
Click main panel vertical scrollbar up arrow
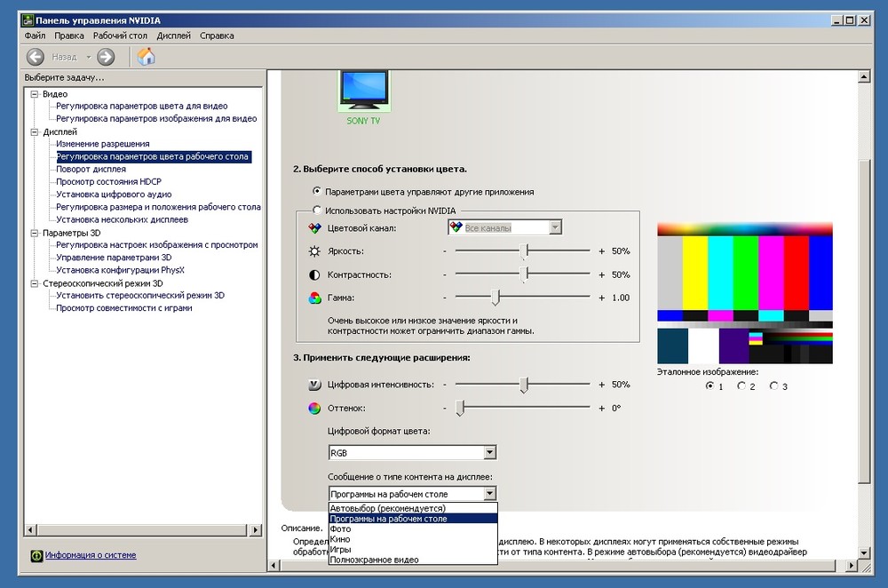864,76
